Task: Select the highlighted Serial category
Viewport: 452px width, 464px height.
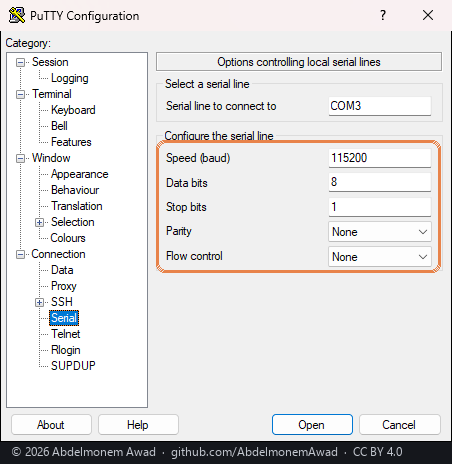Action: click(x=64, y=318)
